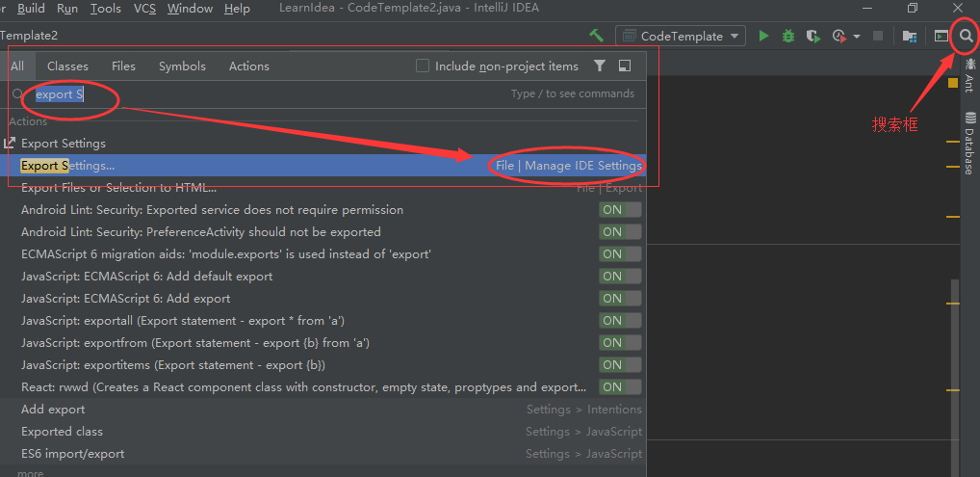Toggle ECMAScript 6 migration aids module.exports switch
Screen dimensions: 980x477
[620, 254]
